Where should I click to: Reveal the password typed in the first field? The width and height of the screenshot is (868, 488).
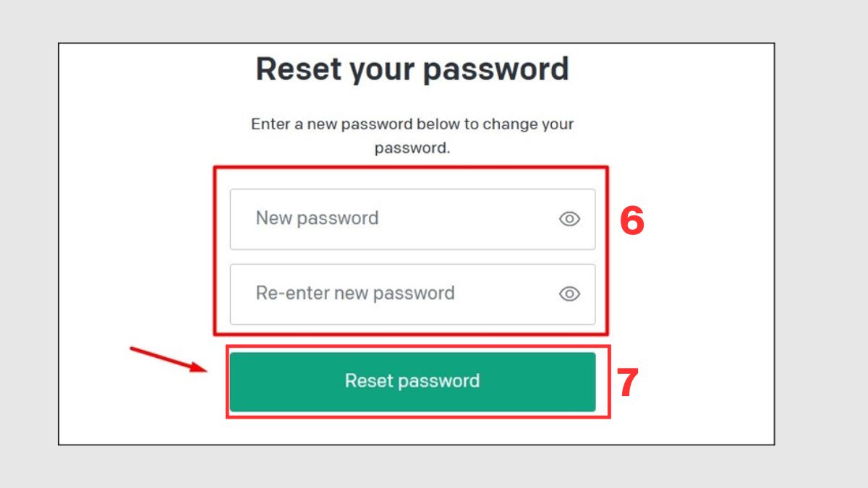(570, 219)
